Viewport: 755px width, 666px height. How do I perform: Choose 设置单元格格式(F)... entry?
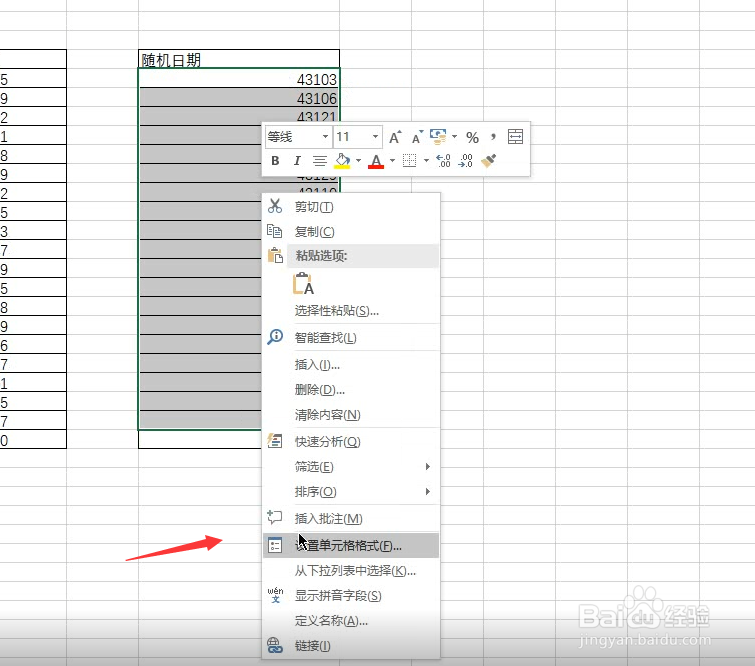[x=351, y=546]
